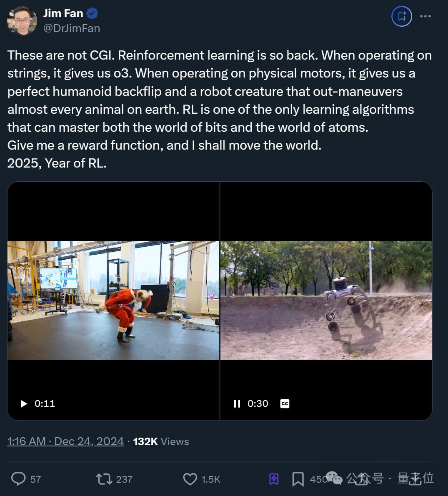Click the 132K Views count
This screenshot has height=496, width=448.
pyautogui.click(x=161, y=441)
